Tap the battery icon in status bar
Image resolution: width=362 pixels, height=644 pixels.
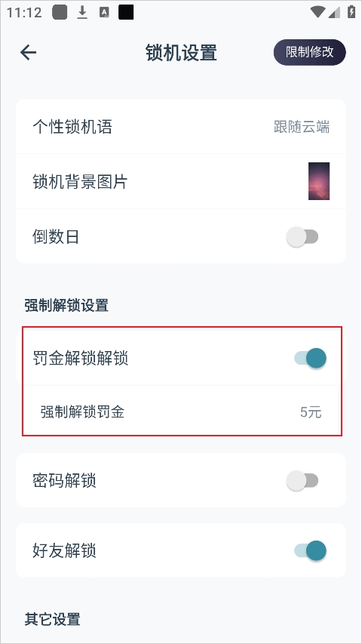tap(351, 11)
